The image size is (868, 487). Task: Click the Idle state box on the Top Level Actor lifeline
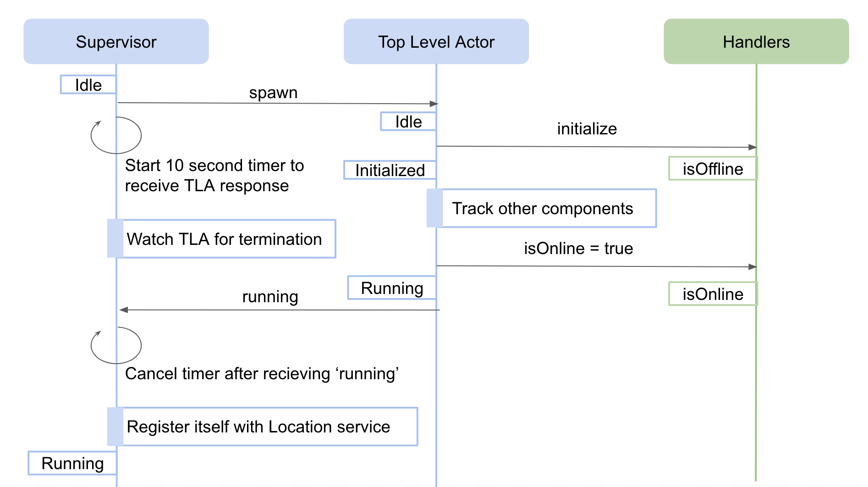(x=408, y=122)
